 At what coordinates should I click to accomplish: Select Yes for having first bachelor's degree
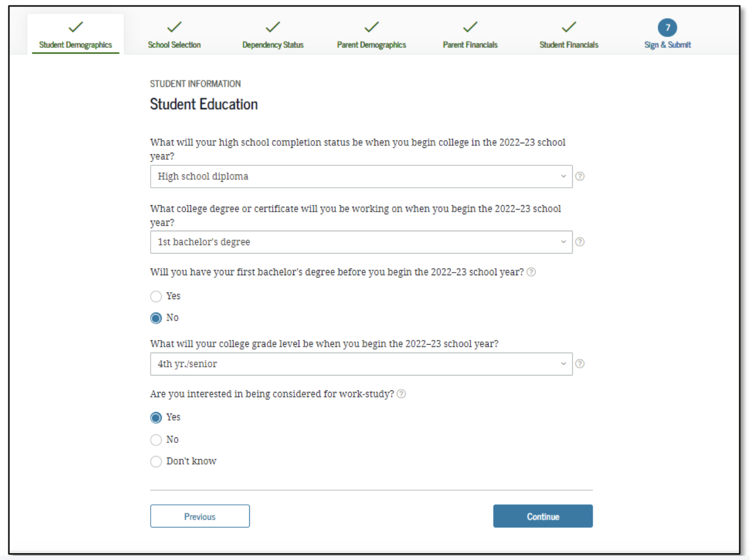pos(156,296)
